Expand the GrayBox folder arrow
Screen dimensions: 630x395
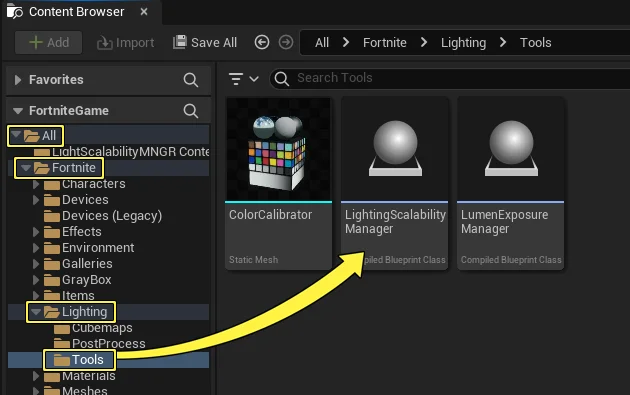tap(36, 280)
